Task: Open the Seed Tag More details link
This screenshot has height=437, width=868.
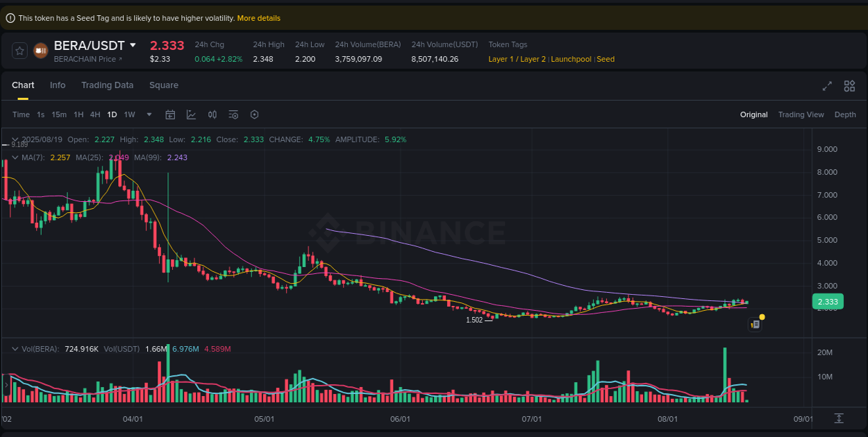Action: click(x=258, y=17)
